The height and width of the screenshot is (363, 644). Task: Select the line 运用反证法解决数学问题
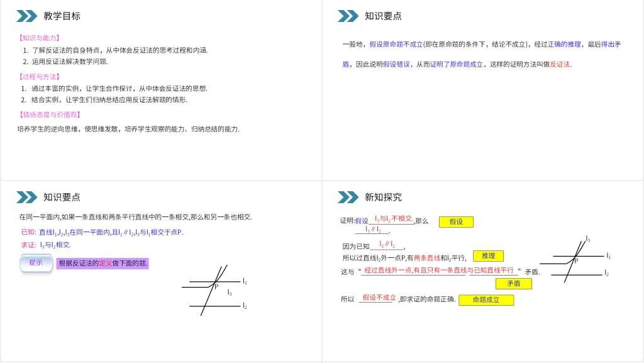tap(65, 62)
